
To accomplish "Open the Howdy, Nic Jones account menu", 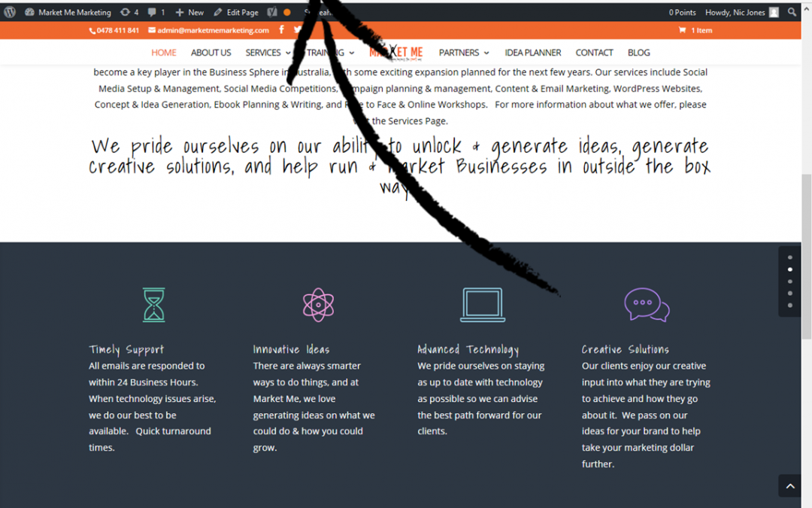I will point(741,12).
